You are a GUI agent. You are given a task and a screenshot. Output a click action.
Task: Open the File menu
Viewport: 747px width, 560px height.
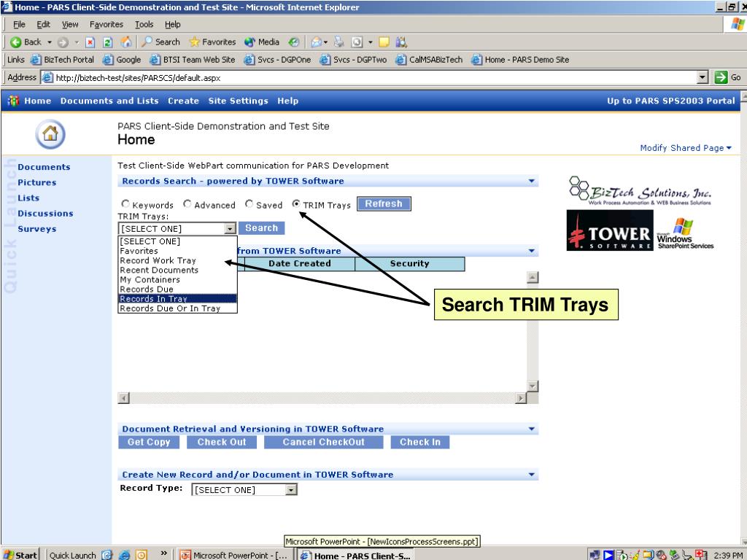[19, 24]
